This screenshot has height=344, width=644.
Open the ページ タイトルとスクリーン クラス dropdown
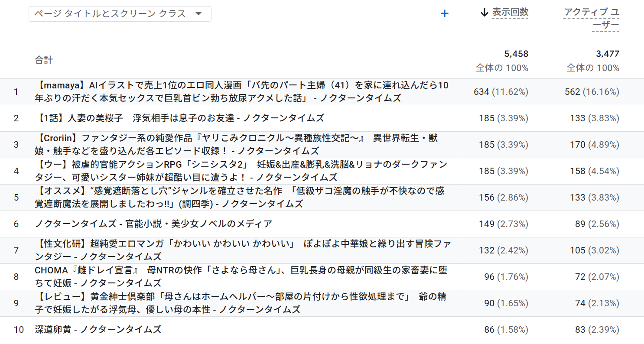coord(120,14)
